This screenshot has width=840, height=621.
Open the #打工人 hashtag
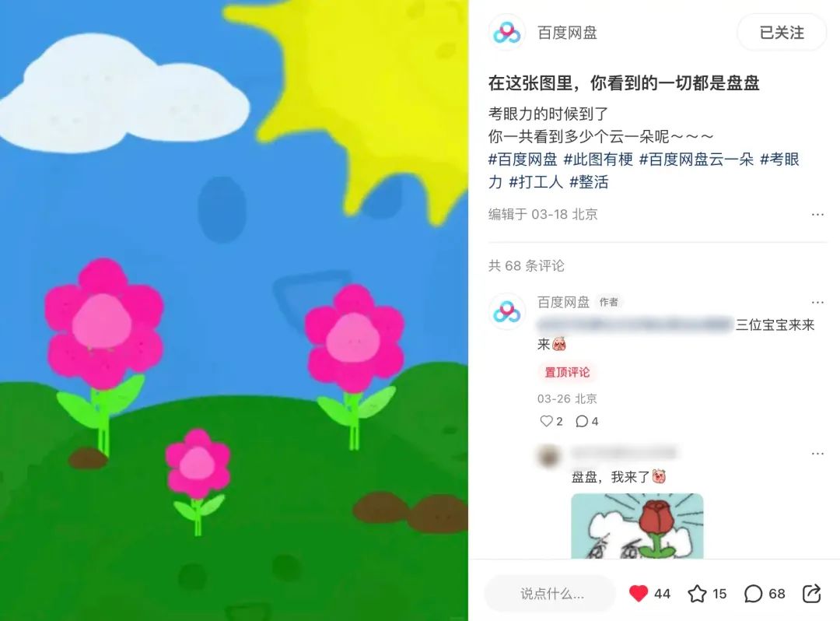(536, 182)
